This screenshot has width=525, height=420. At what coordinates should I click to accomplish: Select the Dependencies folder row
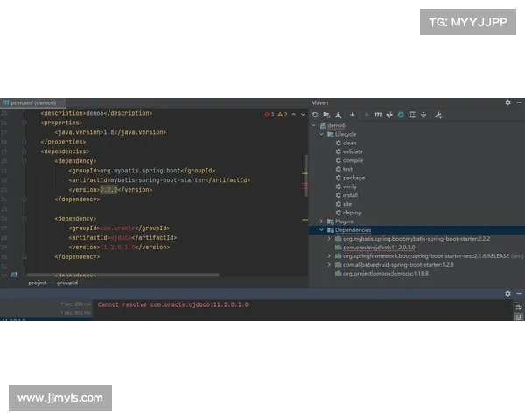(416, 230)
